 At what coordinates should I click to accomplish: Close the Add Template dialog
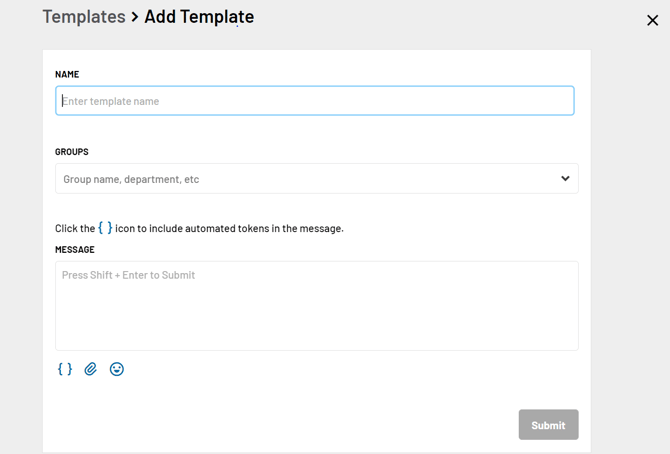coord(652,20)
